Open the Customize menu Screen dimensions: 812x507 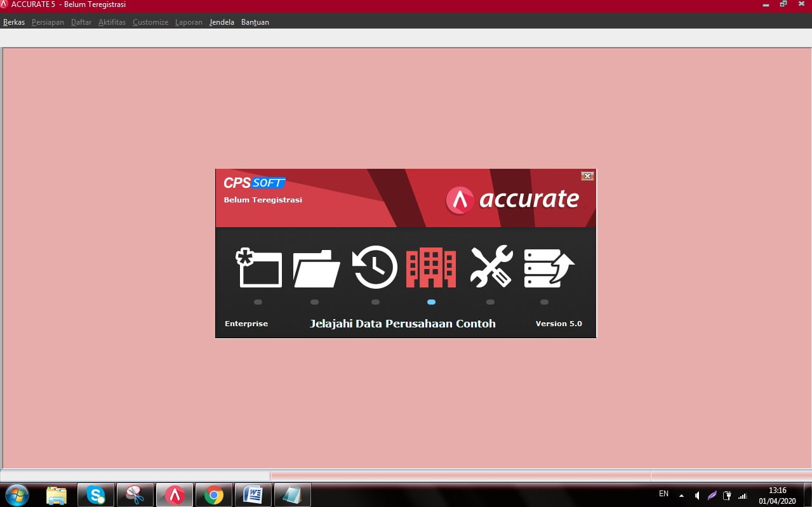click(150, 22)
